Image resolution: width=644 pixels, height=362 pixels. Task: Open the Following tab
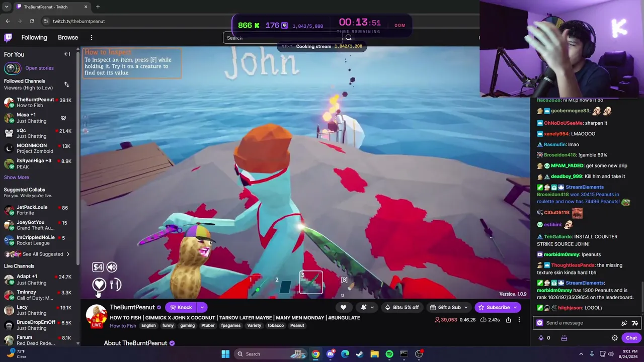tap(34, 37)
